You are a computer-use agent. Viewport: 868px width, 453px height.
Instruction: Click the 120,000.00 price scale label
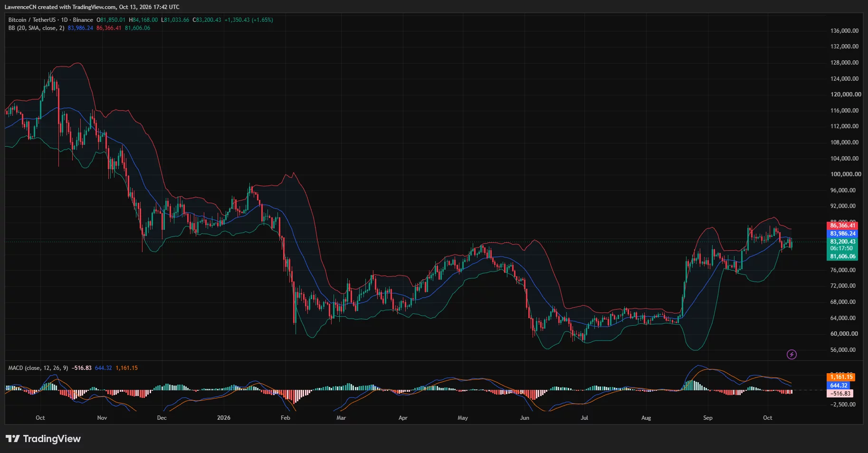(846, 94)
